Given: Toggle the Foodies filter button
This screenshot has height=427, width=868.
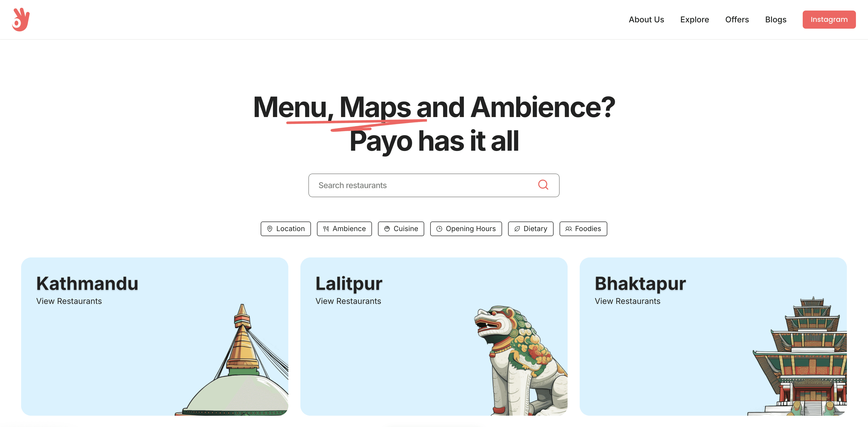Looking at the screenshot, I should [583, 228].
